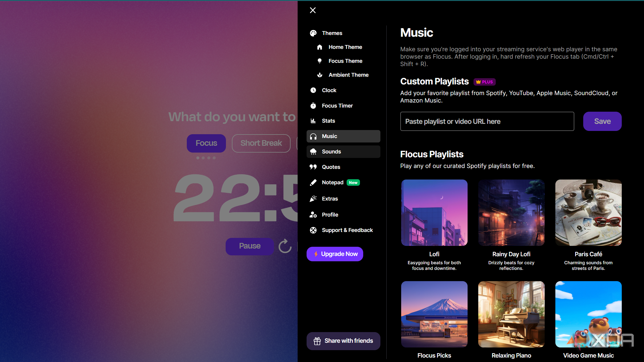Click the Sounds rain cloud icon

[313, 152]
